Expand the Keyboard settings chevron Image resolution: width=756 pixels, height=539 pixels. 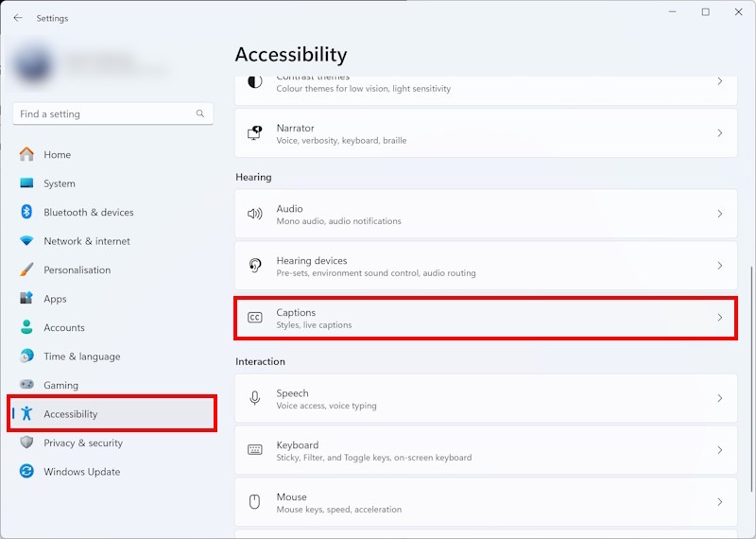pyautogui.click(x=719, y=450)
